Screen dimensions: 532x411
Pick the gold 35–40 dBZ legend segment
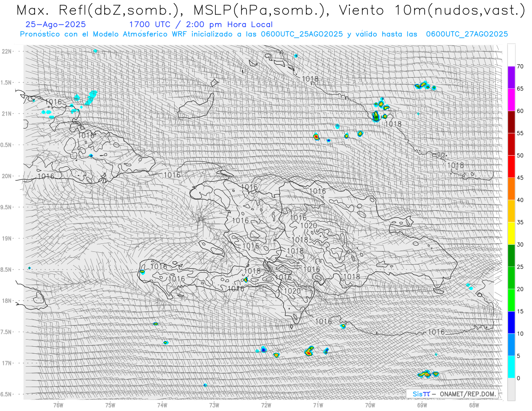511,211
